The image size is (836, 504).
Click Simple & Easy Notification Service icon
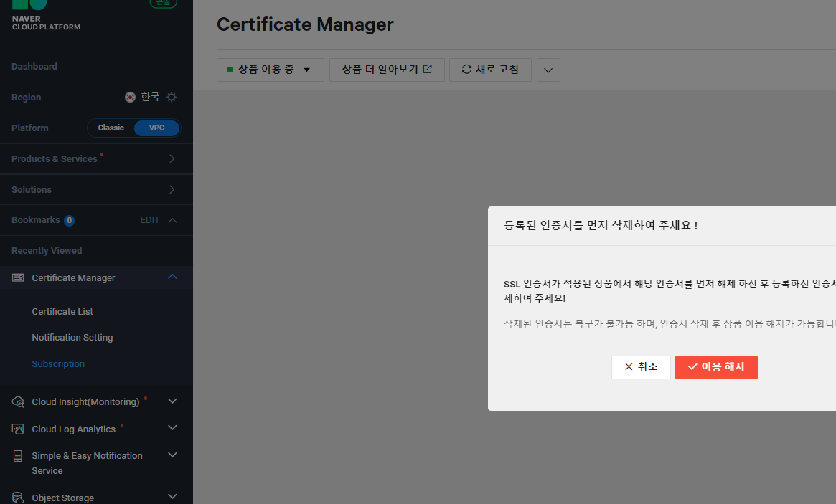(18, 455)
